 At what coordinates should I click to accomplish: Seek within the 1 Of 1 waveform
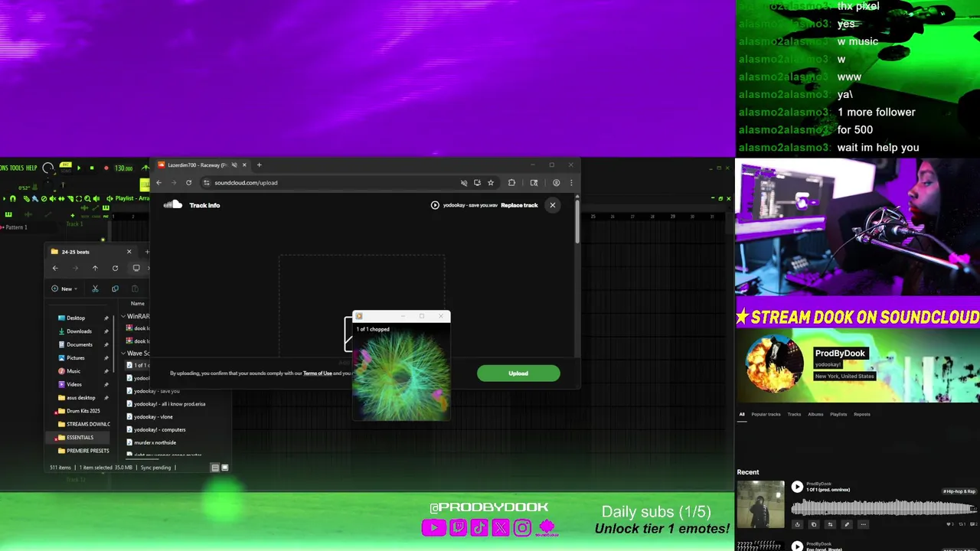click(883, 507)
